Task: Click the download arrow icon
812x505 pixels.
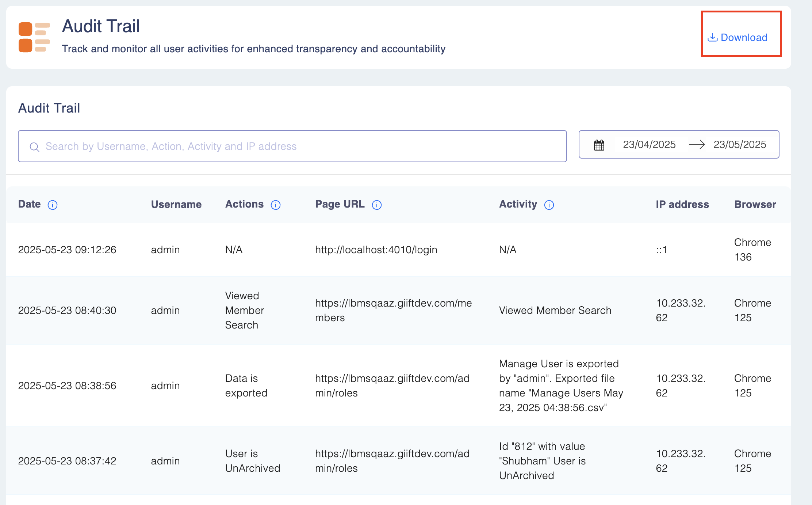Action: pyautogui.click(x=712, y=37)
